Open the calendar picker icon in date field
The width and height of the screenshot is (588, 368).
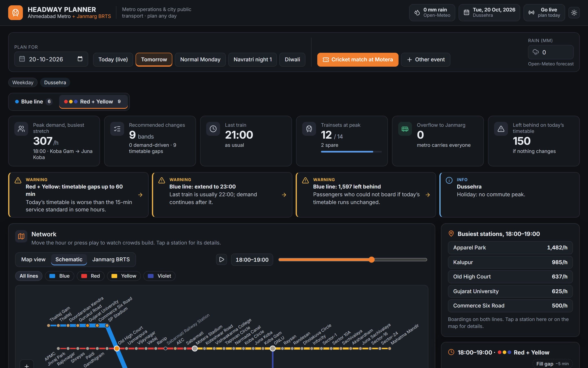(80, 59)
